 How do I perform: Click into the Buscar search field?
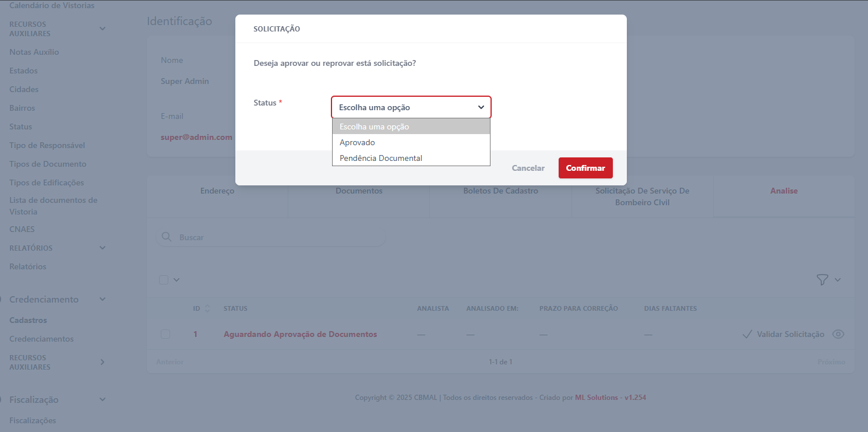(280, 237)
